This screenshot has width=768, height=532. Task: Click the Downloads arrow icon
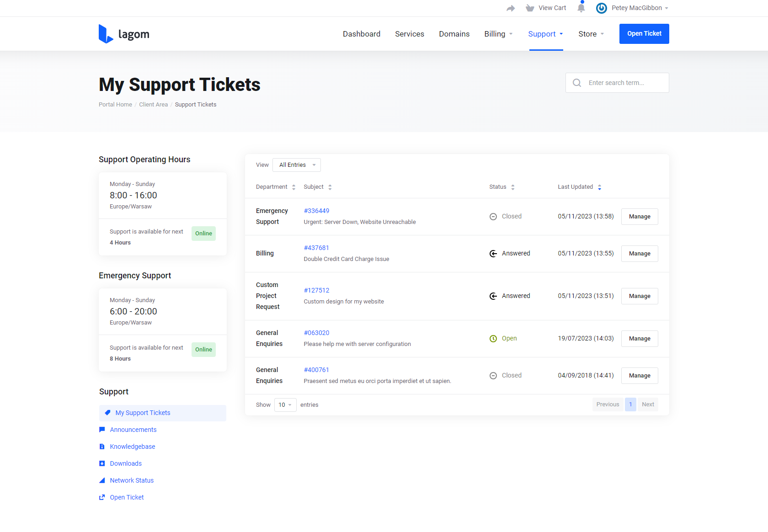(x=102, y=463)
